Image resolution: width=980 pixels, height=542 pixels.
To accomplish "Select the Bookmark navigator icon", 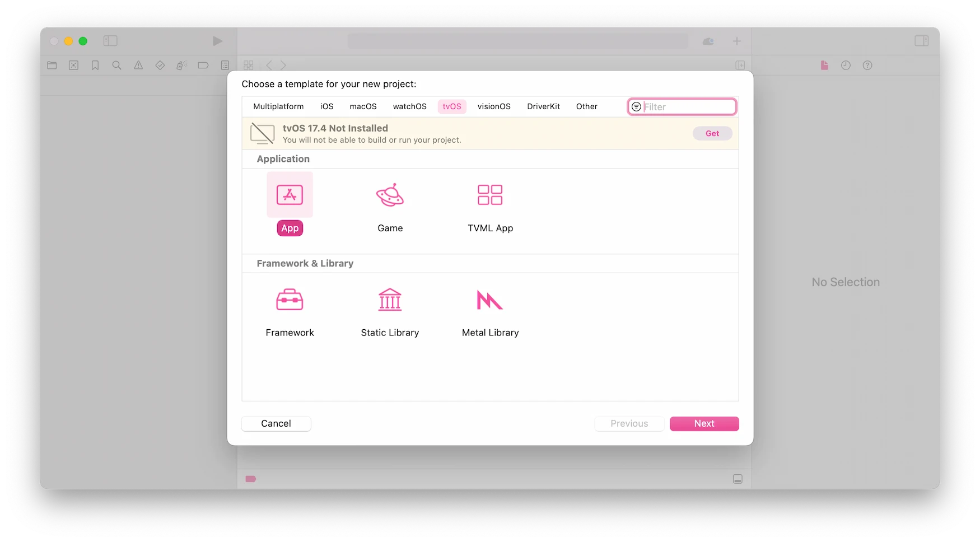I will [x=95, y=66].
